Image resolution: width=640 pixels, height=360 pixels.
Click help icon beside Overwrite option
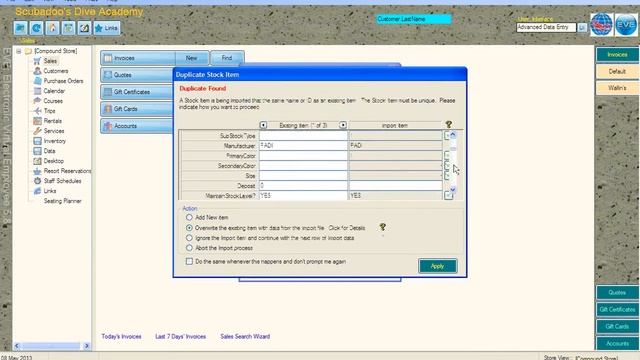tap(382, 227)
